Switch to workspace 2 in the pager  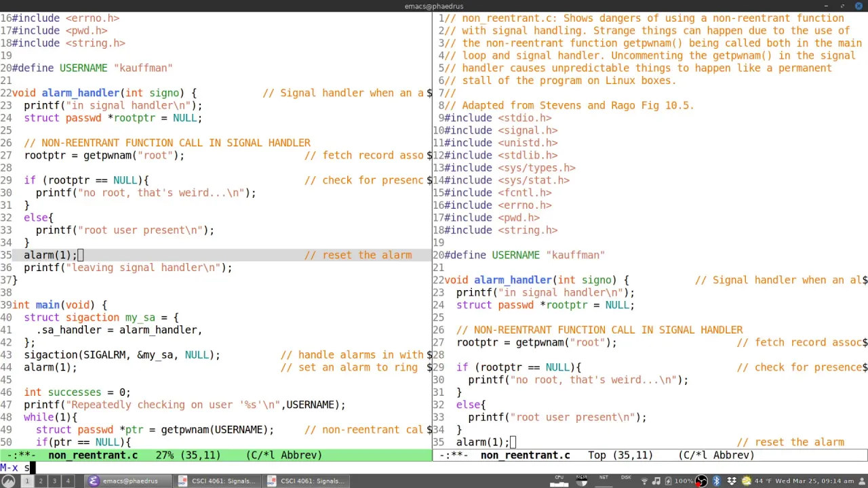click(41, 481)
